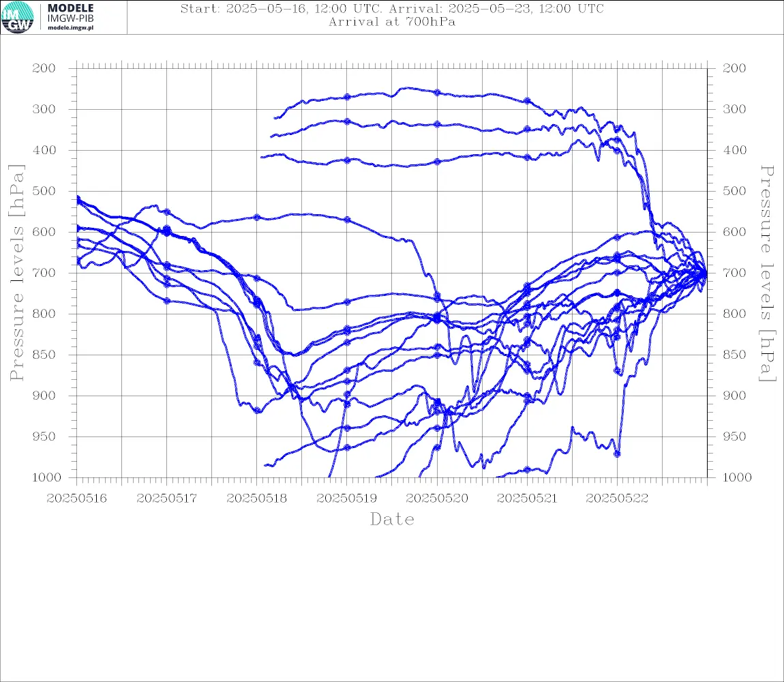Viewport: 784px width, 682px height.
Task: Click the right axis 1000 label
Action: pos(737,477)
